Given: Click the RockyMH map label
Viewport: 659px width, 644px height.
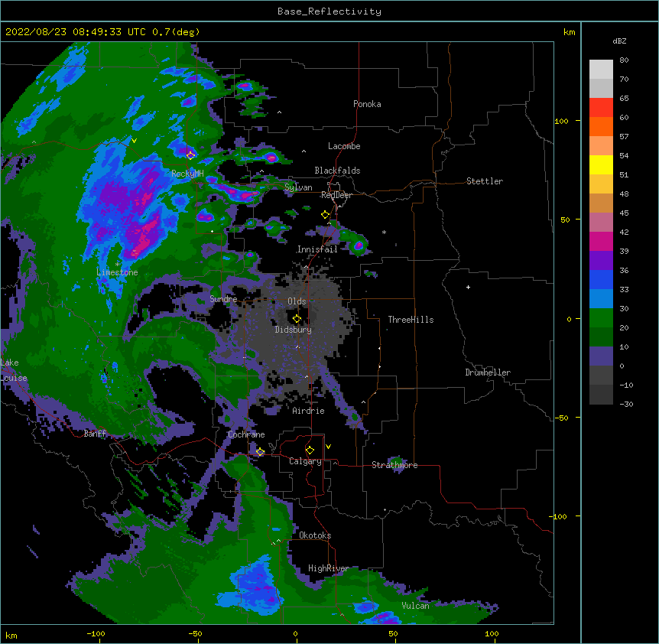Looking at the screenshot, I should click(x=187, y=174).
